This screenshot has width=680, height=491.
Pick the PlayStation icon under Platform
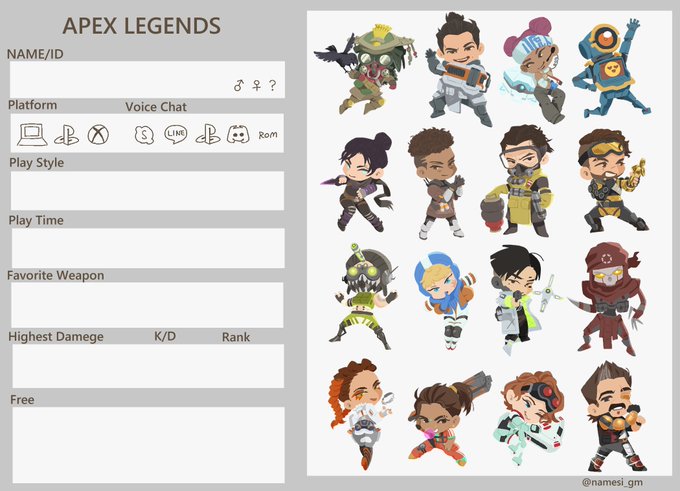(x=66, y=135)
